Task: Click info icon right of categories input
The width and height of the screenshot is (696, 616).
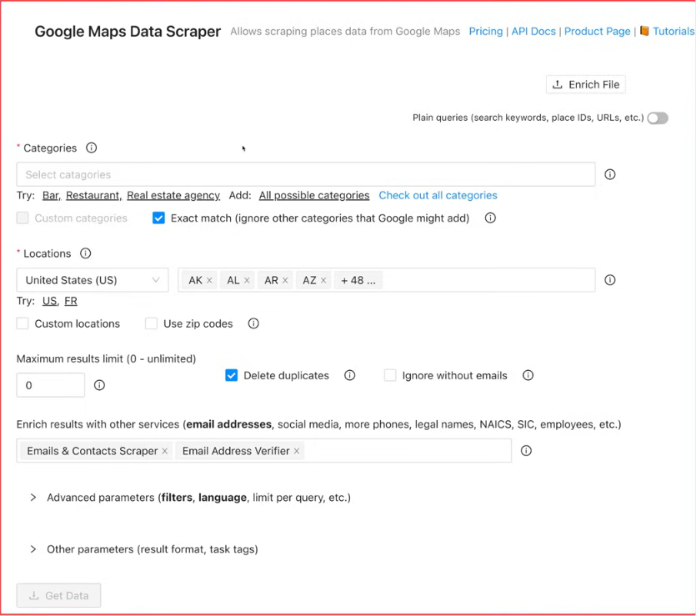Action: pyautogui.click(x=610, y=174)
